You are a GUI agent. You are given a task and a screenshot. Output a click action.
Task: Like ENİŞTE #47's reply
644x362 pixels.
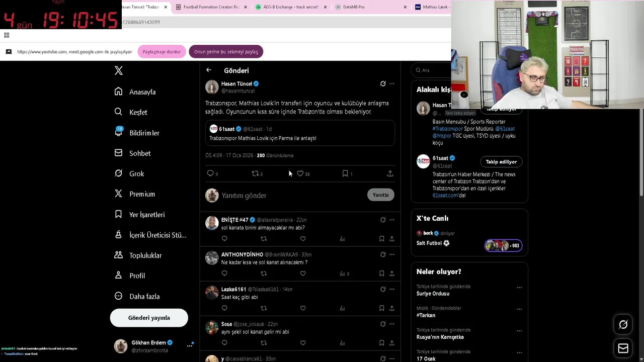pyautogui.click(x=303, y=239)
